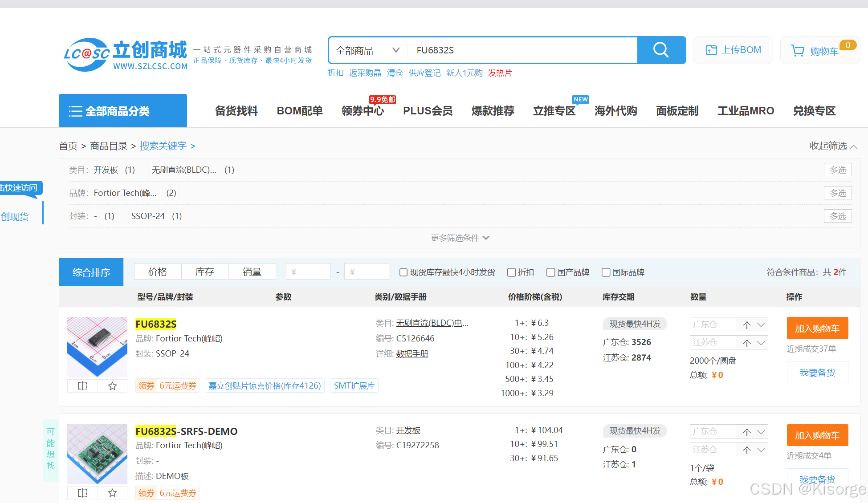Open 面板定制 navigation item
Screen dimensions: 868x503
coord(677,111)
